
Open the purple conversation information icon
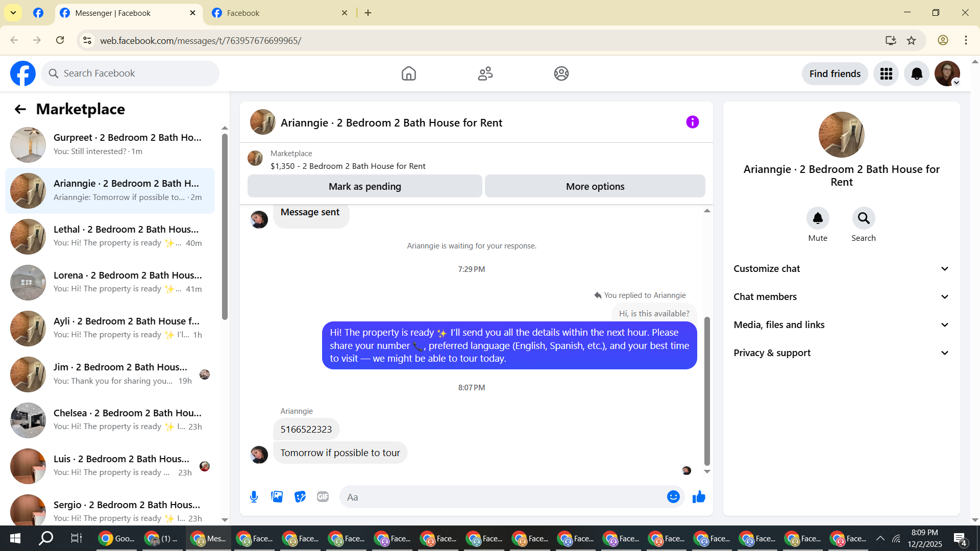(x=692, y=122)
